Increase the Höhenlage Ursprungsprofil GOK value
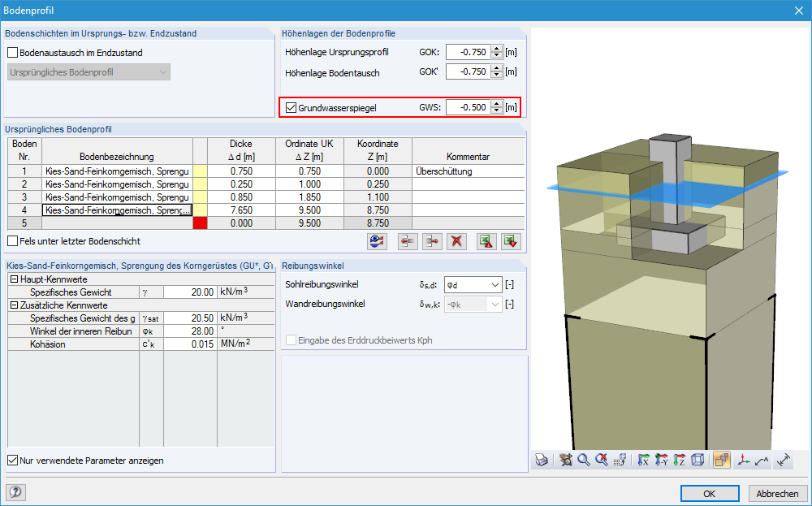The height and width of the screenshot is (506, 812). 497,50
